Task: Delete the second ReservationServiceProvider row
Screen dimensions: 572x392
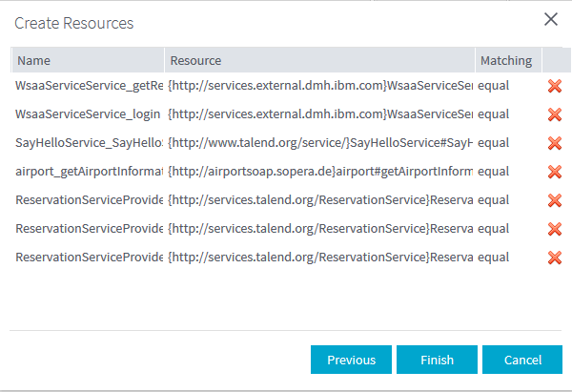Action: point(554,230)
